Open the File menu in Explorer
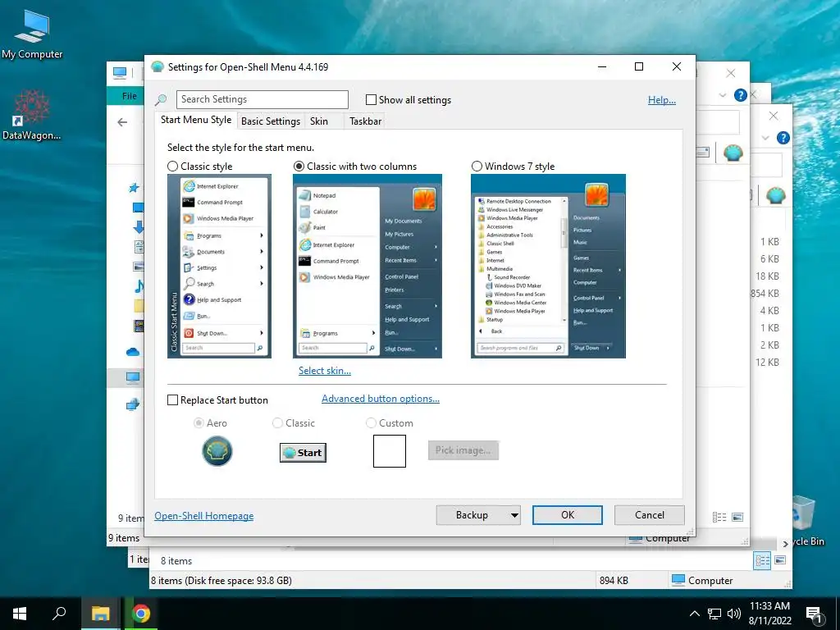This screenshot has width=840, height=630. 129,96
